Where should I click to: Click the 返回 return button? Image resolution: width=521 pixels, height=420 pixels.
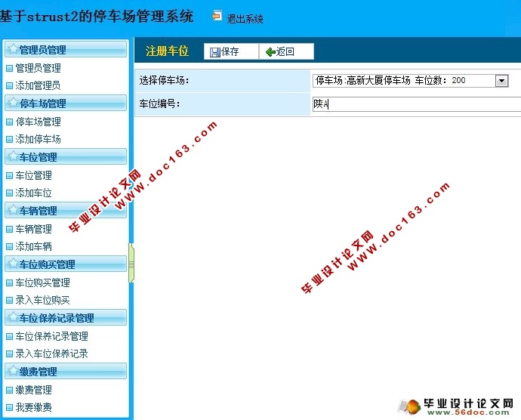point(286,51)
